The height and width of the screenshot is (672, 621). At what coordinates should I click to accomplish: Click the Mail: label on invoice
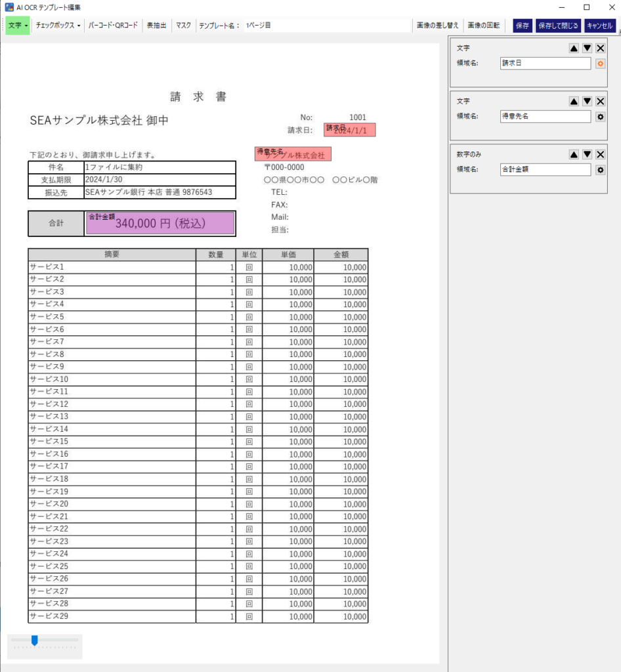click(280, 217)
